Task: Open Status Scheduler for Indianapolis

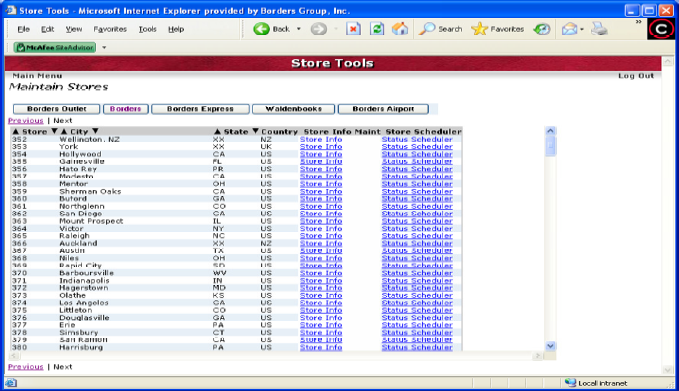Action: click(x=417, y=281)
